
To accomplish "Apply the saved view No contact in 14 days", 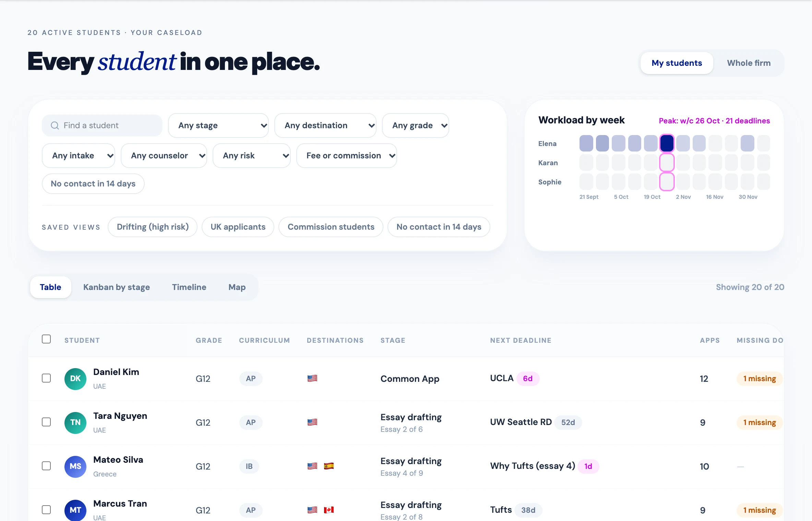I will point(439,227).
